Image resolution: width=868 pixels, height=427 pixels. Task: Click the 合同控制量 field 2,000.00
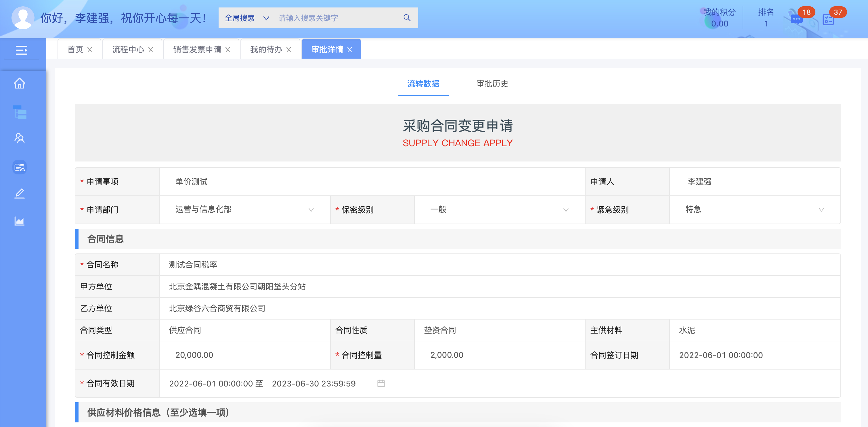pos(500,355)
